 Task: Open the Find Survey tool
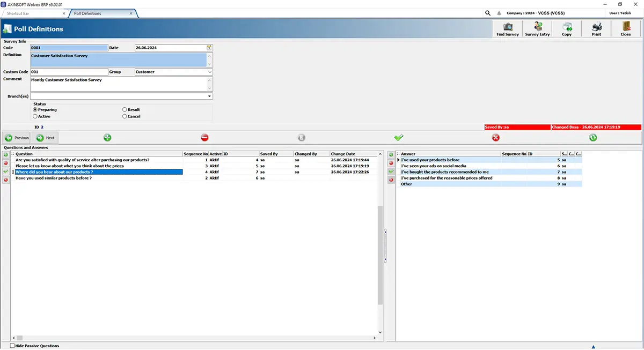click(x=508, y=28)
